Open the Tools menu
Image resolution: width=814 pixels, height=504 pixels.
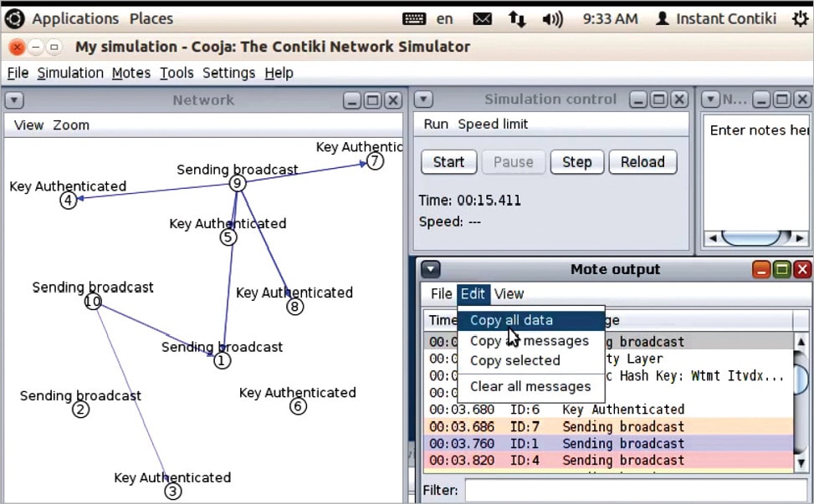coord(177,73)
